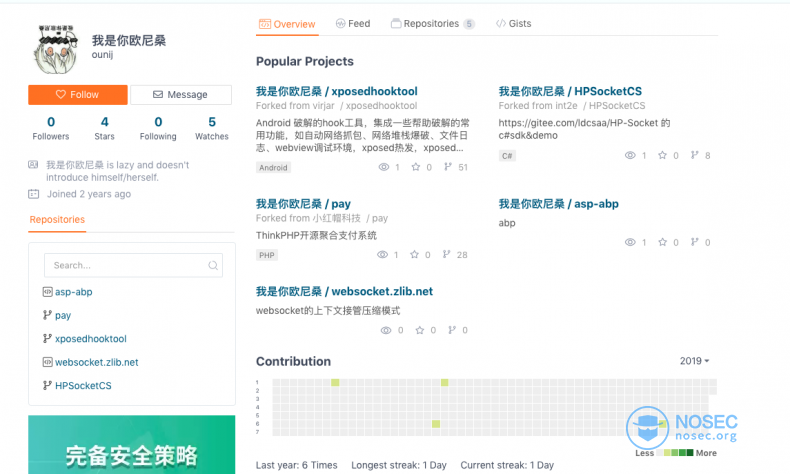790x474 pixels.
Task: Click the second green contribution cell in row 1
Action: tap(444, 383)
